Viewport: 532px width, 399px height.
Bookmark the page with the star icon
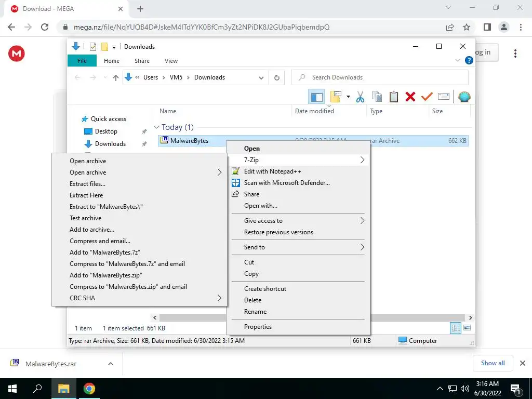point(467,27)
